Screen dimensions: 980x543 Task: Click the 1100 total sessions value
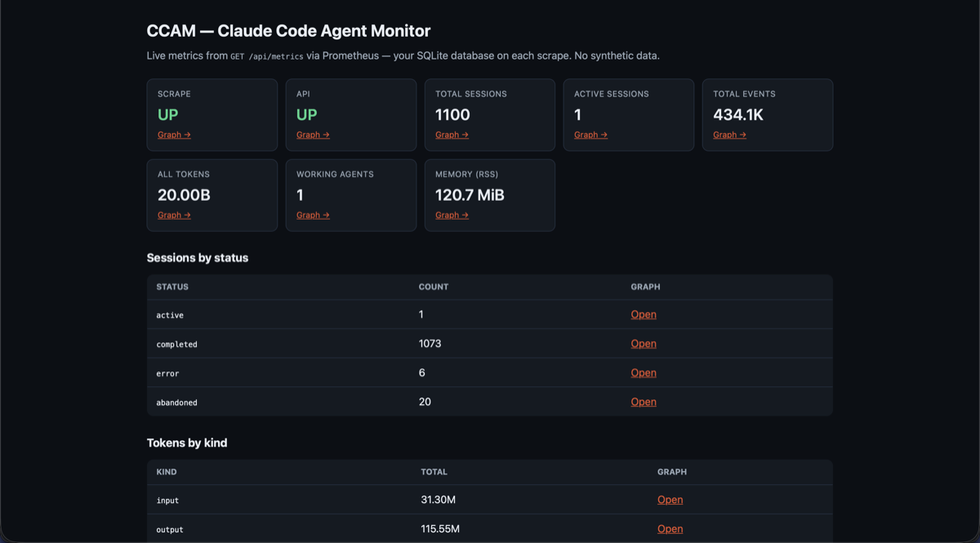pos(452,114)
